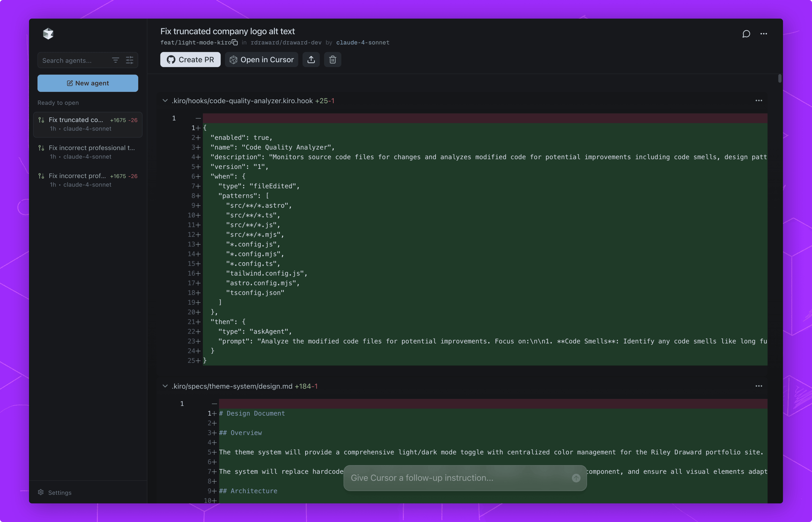Open rdraward/draward-dev repository link
Screen dimensions: 812x522
(286, 42)
